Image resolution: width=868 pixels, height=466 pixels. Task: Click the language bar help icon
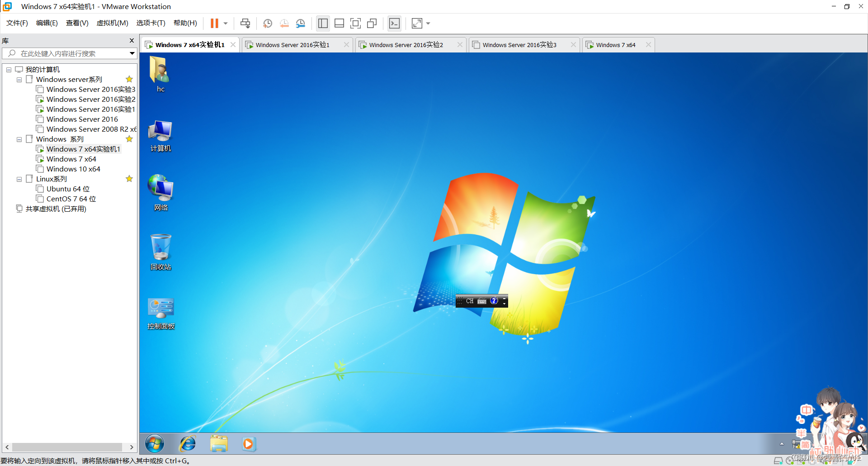pos(494,301)
